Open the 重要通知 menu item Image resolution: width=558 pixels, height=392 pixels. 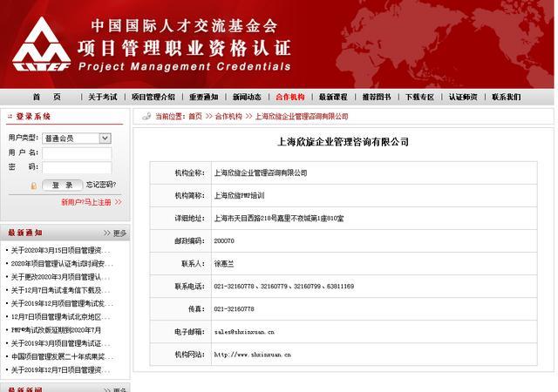[203, 97]
